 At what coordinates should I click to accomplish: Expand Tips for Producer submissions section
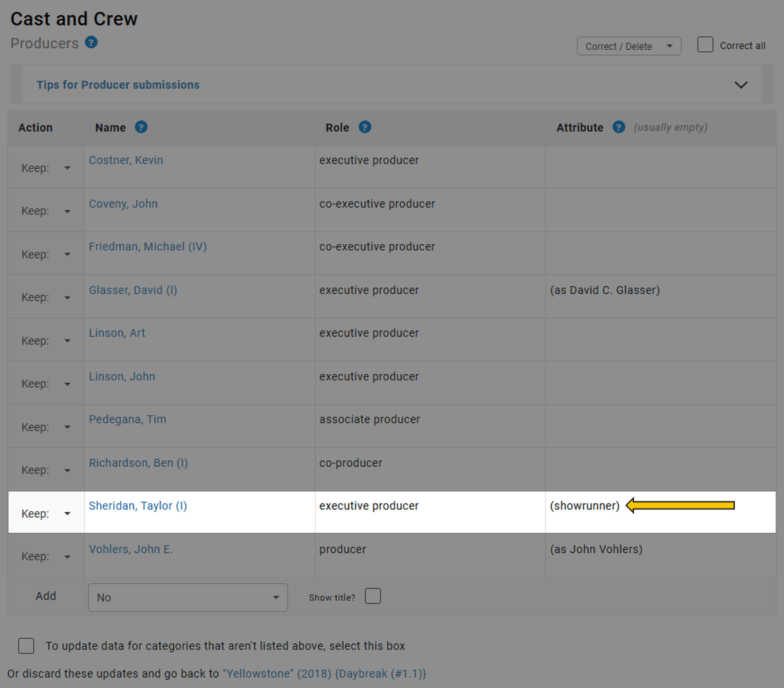tap(741, 85)
